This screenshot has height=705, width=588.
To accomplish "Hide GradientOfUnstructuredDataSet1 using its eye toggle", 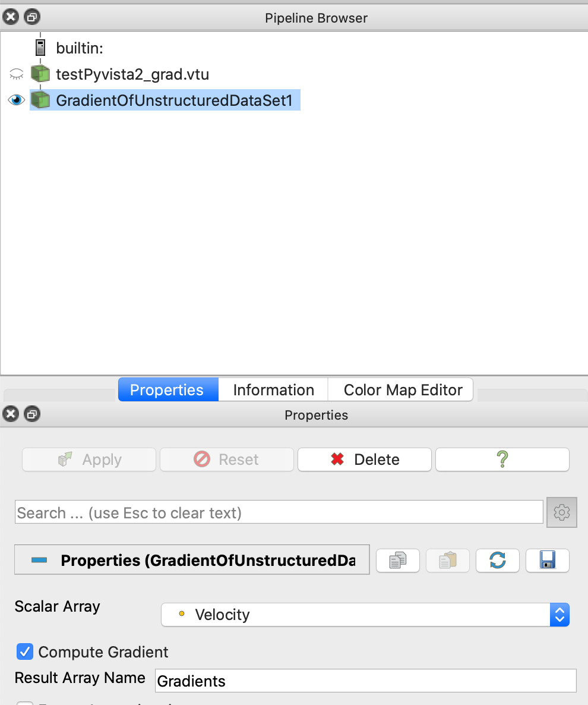I will pos(16,99).
